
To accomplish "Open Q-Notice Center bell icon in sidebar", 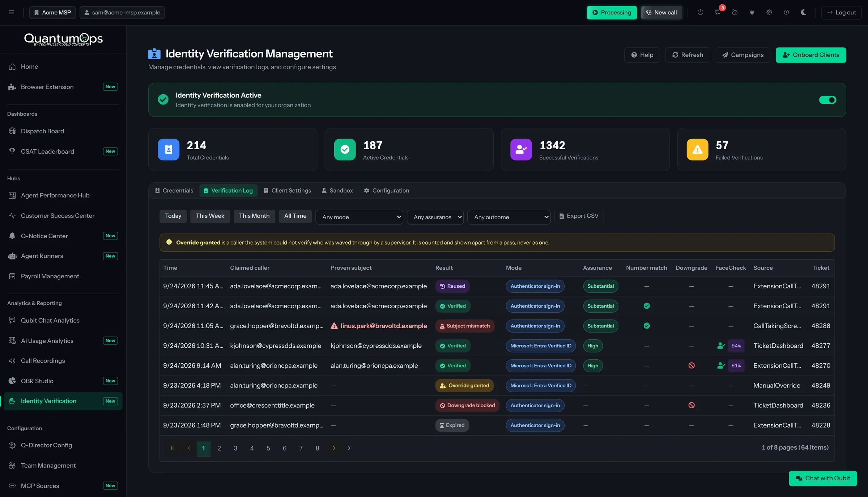I will (12, 236).
